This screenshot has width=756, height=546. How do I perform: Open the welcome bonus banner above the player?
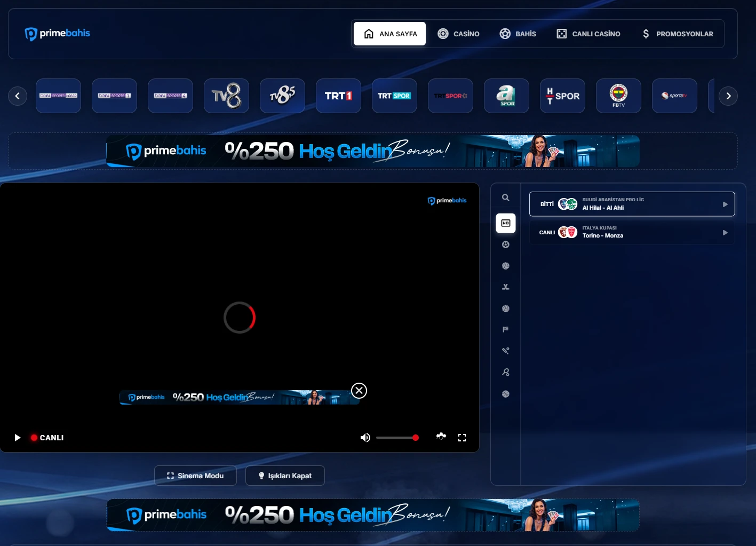[x=373, y=151]
